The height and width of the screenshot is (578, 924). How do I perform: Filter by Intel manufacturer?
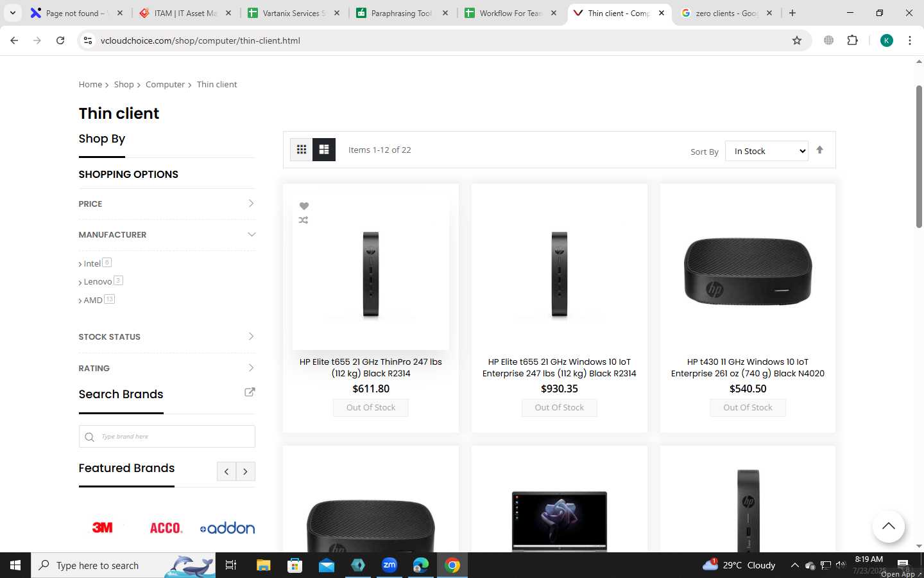click(92, 263)
